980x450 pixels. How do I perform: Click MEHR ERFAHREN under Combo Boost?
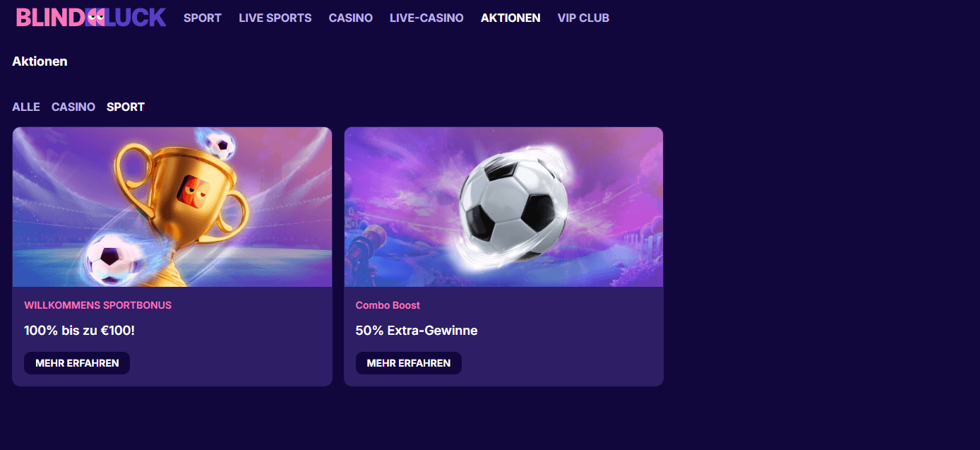coord(409,363)
